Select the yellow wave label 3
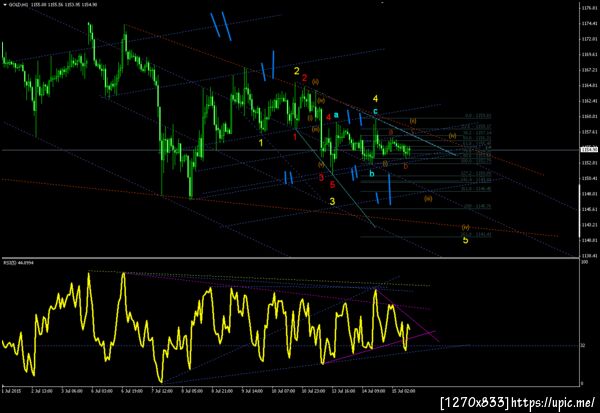The width and height of the screenshot is (600, 413). coord(332,201)
